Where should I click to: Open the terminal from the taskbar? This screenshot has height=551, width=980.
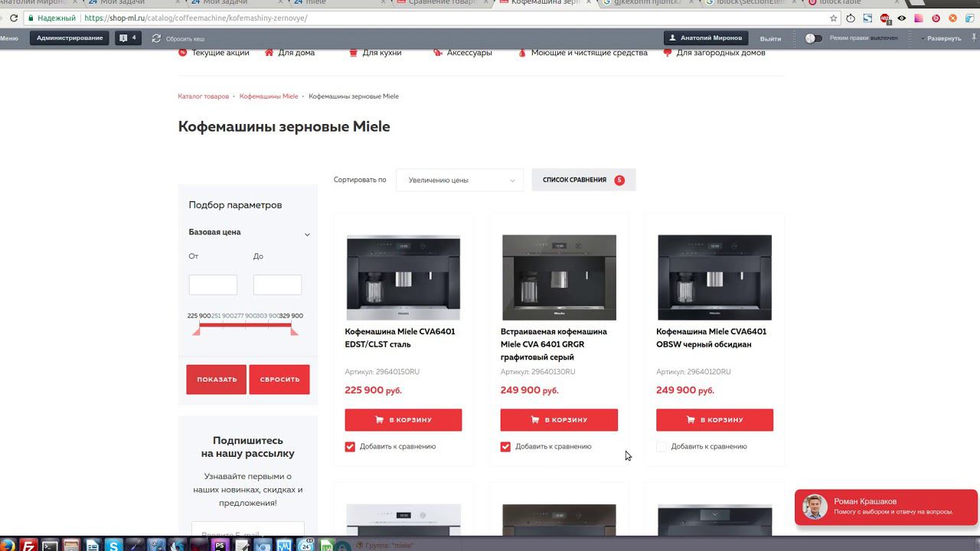[x=50, y=545]
